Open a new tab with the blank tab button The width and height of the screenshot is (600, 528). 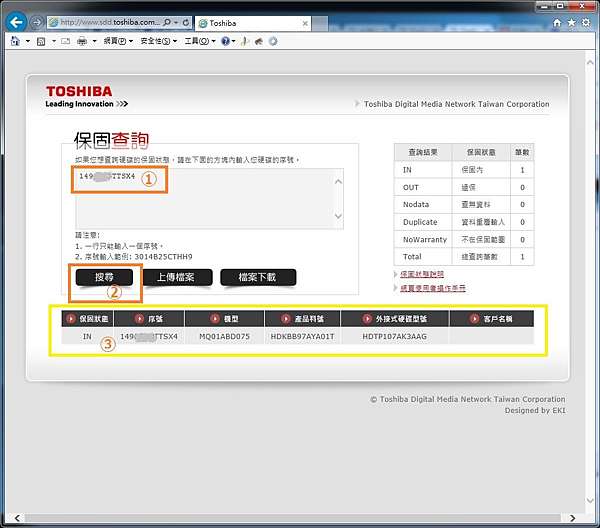coord(320,24)
